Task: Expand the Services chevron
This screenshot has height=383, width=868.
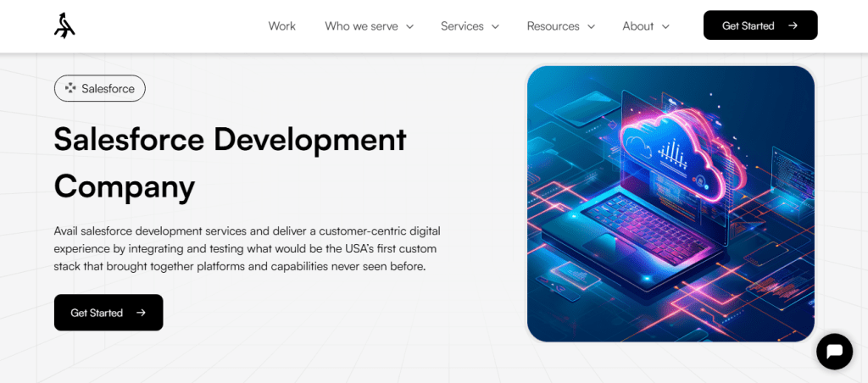Action: [x=495, y=26]
